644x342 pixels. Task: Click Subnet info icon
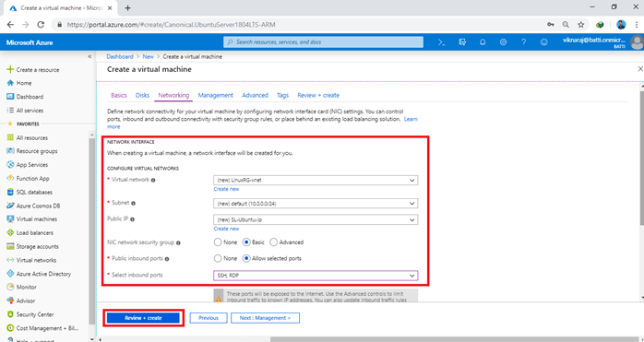(133, 203)
